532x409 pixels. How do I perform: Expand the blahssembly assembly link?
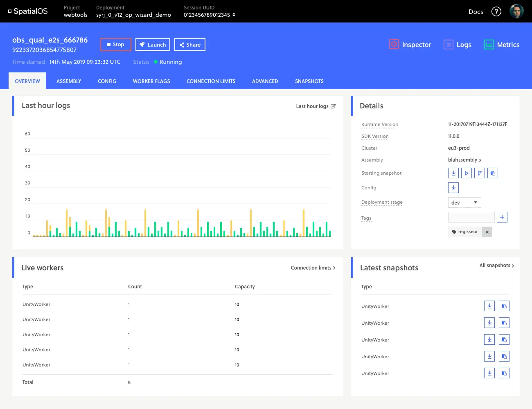point(464,160)
